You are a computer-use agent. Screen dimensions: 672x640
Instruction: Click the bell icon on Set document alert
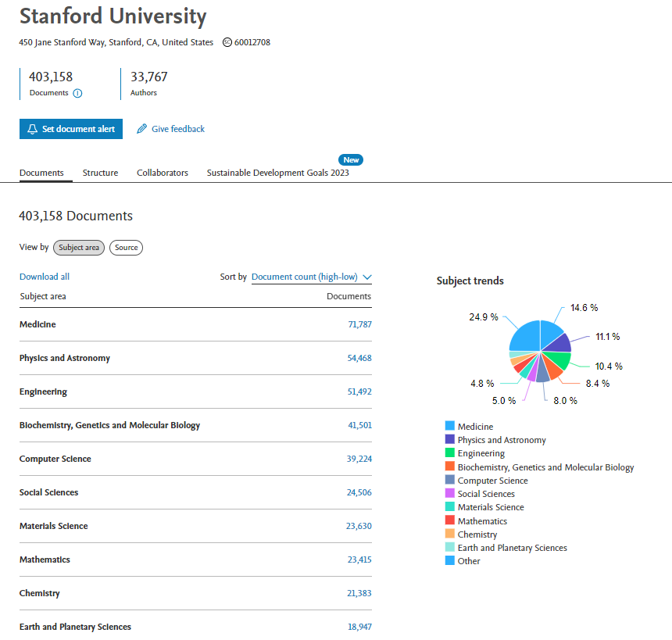coord(33,129)
